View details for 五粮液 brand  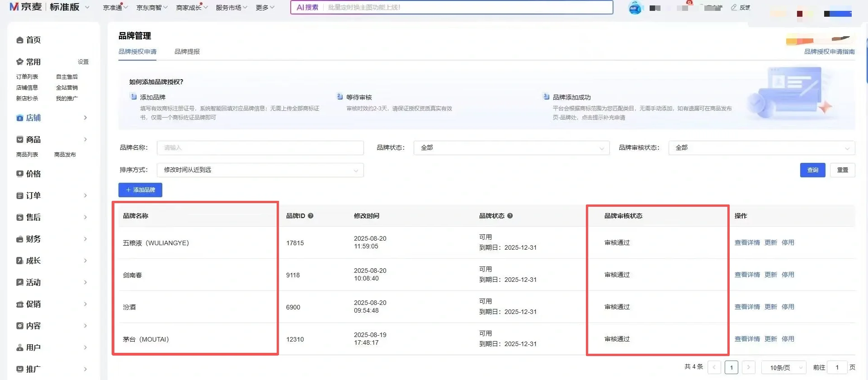coord(747,242)
